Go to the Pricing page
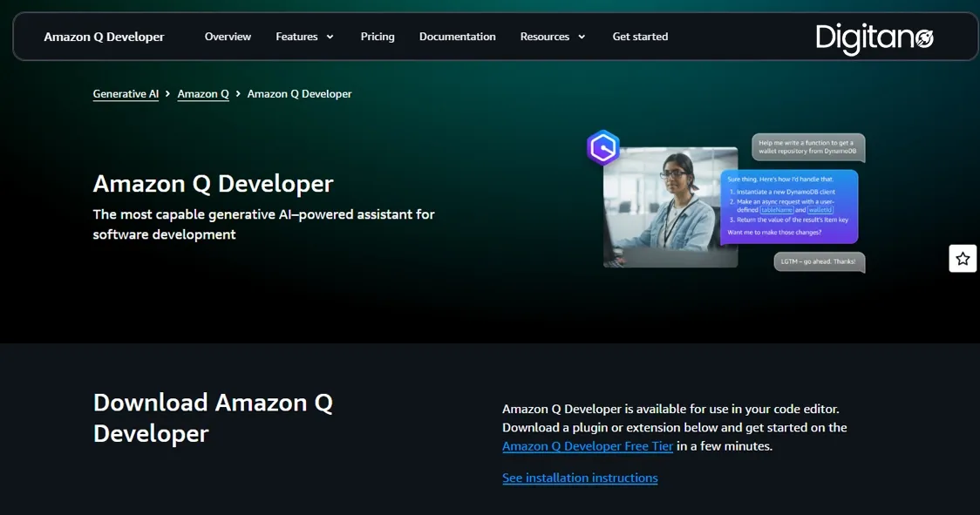The image size is (980, 515). (x=378, y=37)
